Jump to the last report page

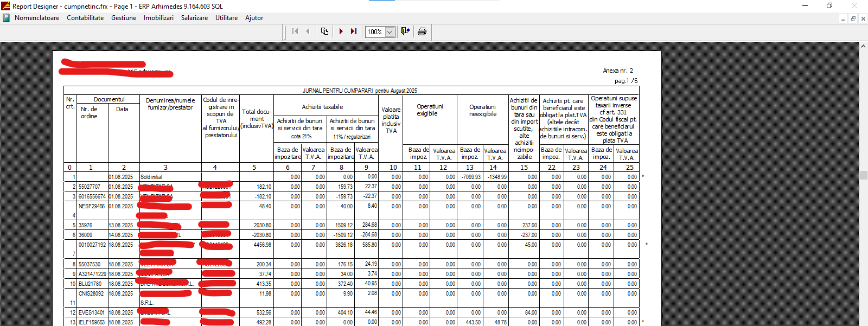[x=354, y=31]
